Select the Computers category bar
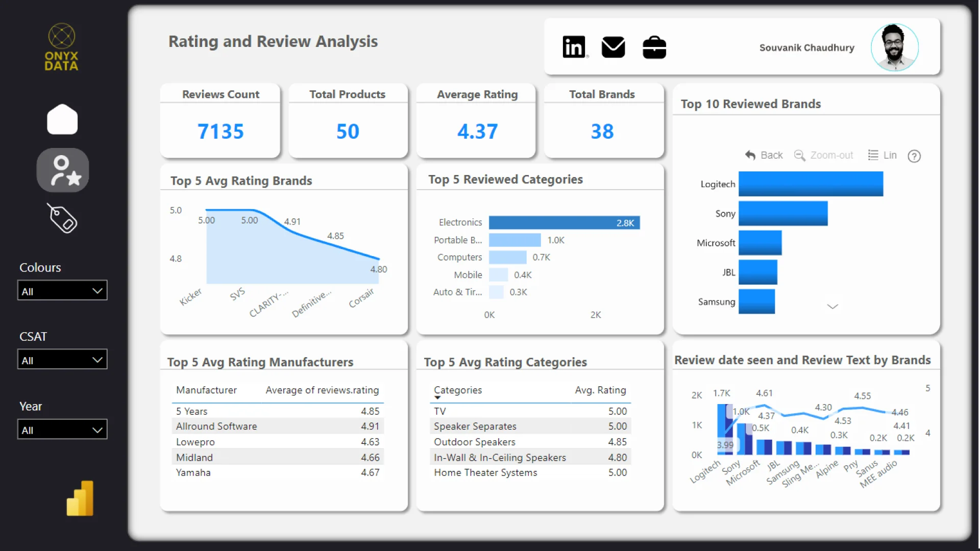Screen dimensions: 980x551 pos(507,257)
